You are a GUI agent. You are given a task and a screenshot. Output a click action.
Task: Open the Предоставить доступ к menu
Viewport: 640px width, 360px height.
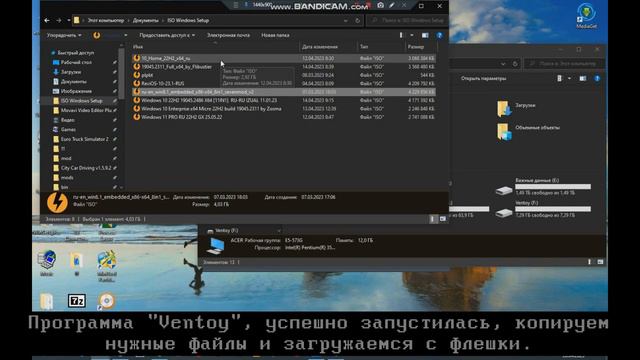pos(167,35)
